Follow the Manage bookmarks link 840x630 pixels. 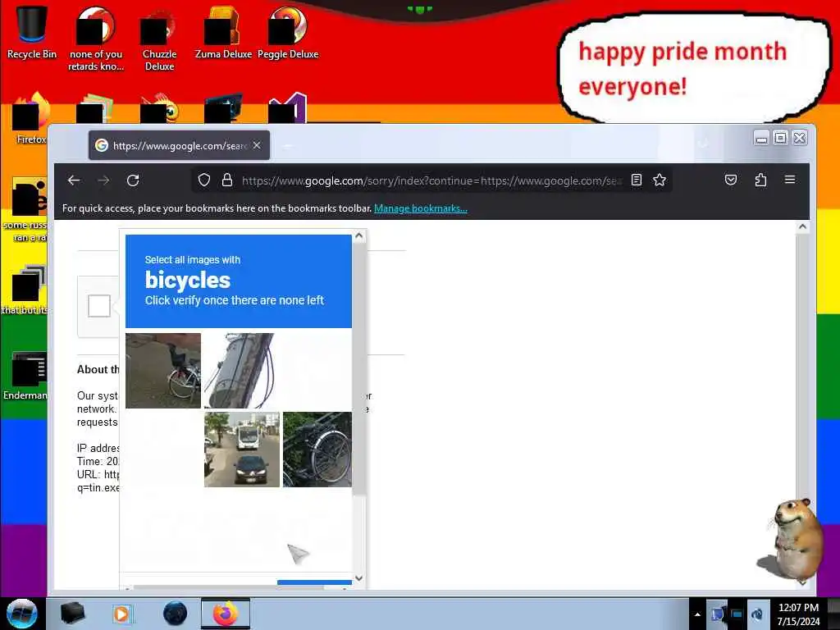[x=421, y=208]
